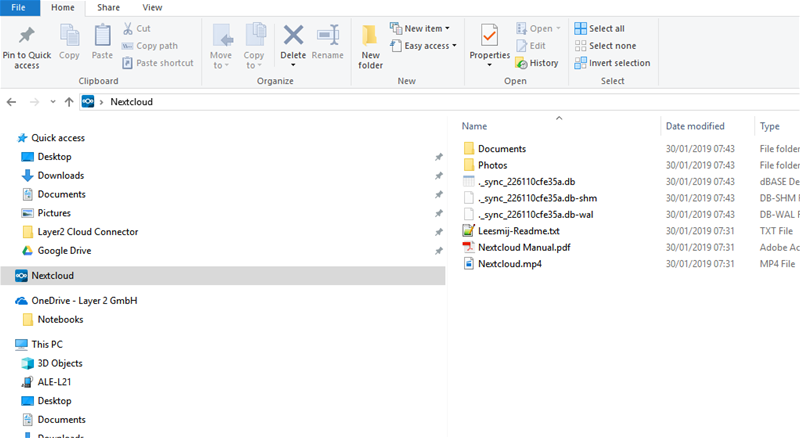This screenshot has width=800, height=438.
Task: Sort files by Date modified column
Action: click(x=695, y=127)
